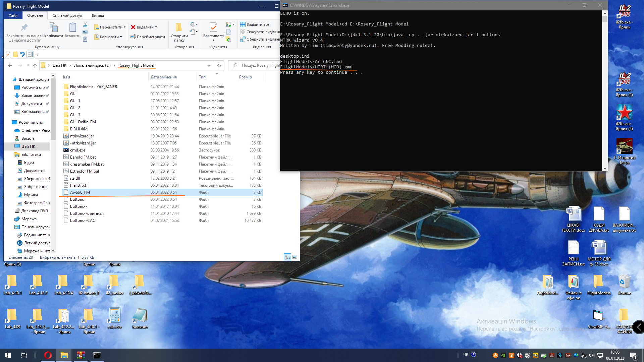Viewport: 644px width, 362px height.
Task: Open the New item dropdown in Створення group
Action: tap(194, 24)
